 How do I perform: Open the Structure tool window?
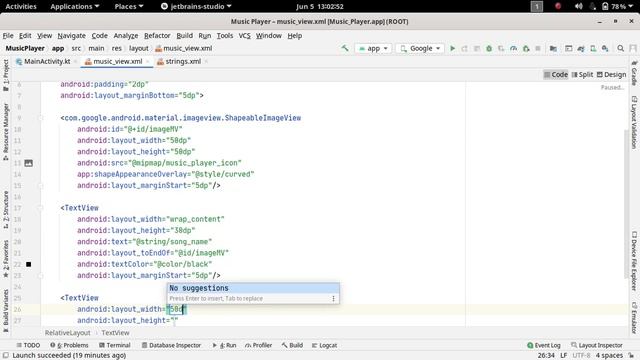(6, 209)
